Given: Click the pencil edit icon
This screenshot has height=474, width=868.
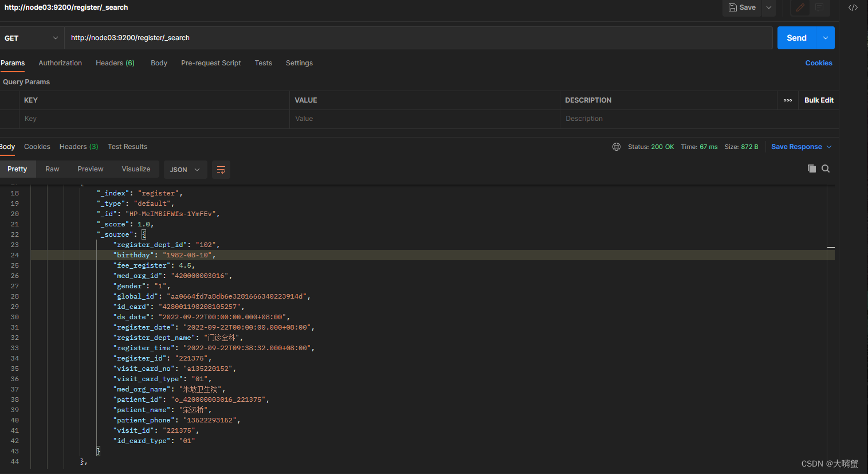Looking at the screenshot, I should coord(800,7).
